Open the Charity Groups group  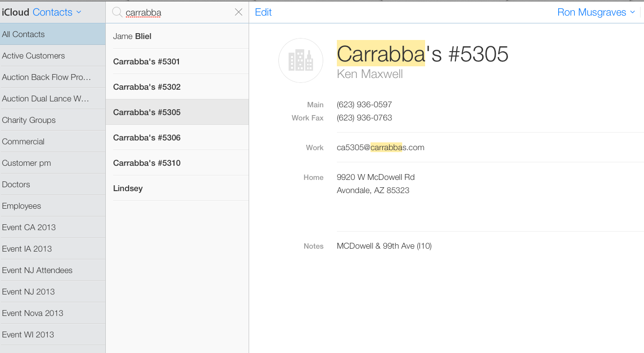53,120
